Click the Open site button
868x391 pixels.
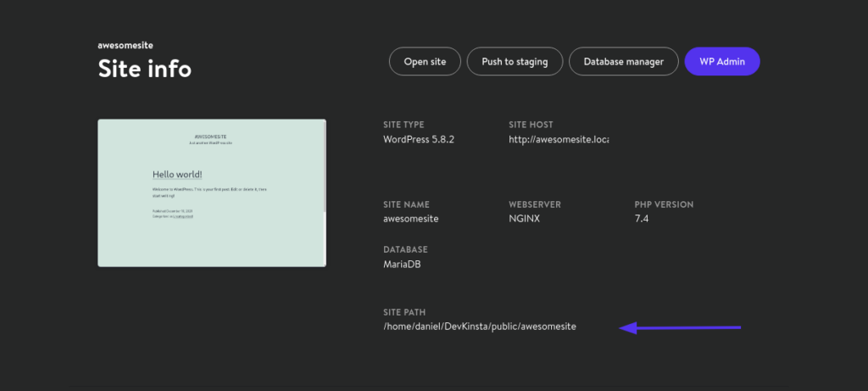425,61
